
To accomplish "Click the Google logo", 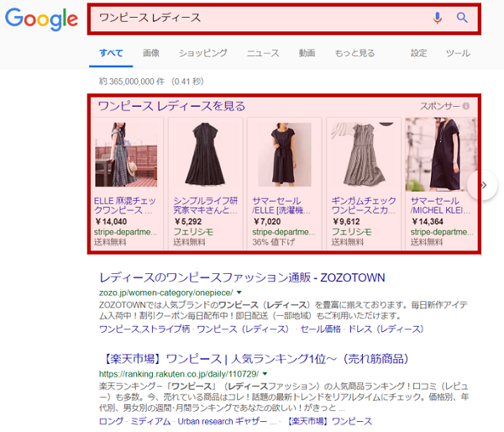I will tap(41, 19).
